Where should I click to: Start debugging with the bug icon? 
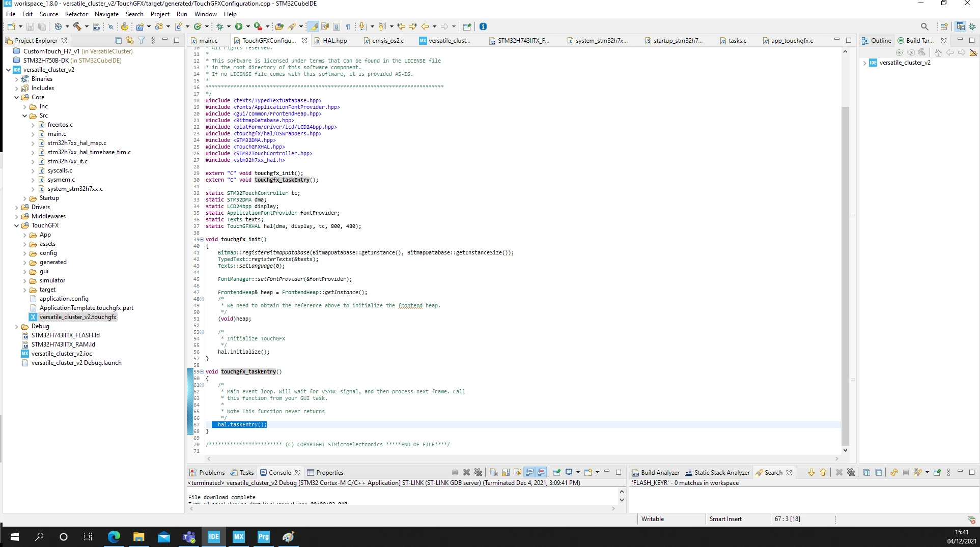click(220, 26)
